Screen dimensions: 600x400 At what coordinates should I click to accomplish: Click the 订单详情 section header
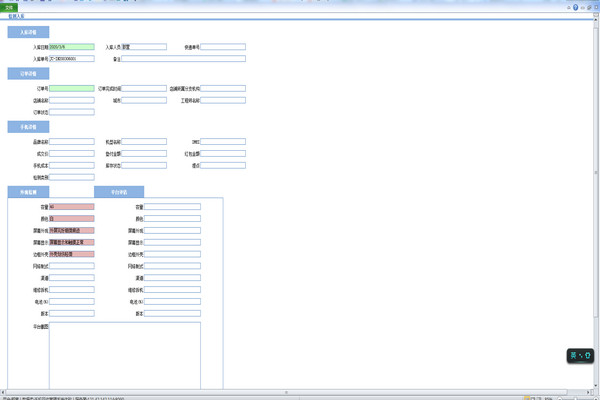[28, 73]
